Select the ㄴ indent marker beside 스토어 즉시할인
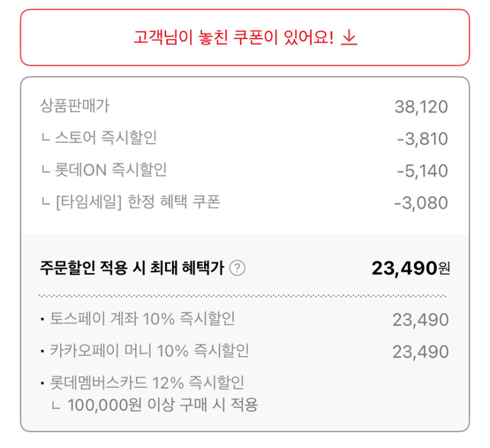The width and height of the screenshot is (490, 448). click(x=45, y=138)
